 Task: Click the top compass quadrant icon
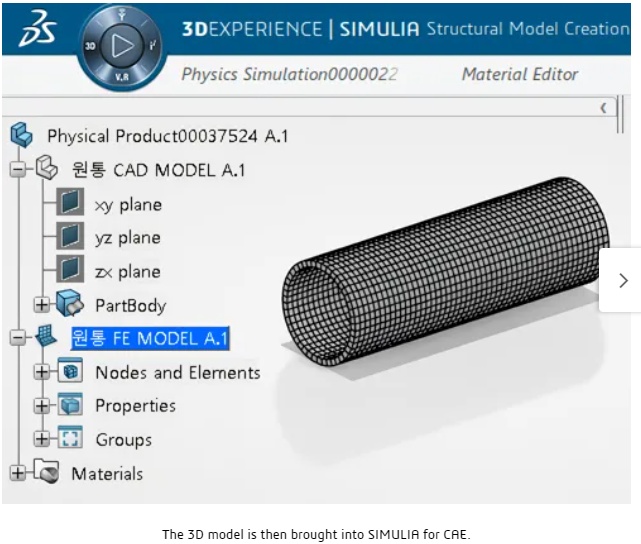tap(121, 15)
